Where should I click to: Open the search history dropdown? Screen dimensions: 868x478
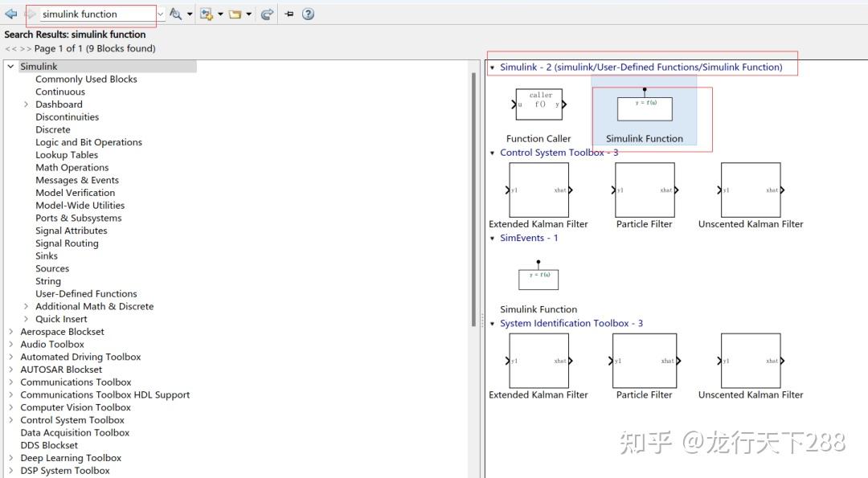tap(161, 14)
